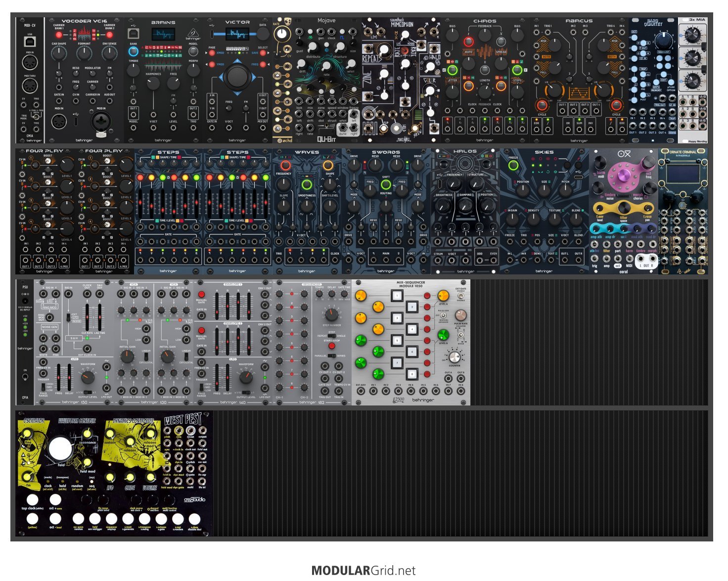Image resolution: width=728 pixels, height=581 pixels.
Task: Click the screen of the Ornate Criminal module
Action: pyautogui.click(x=683, y=173)
